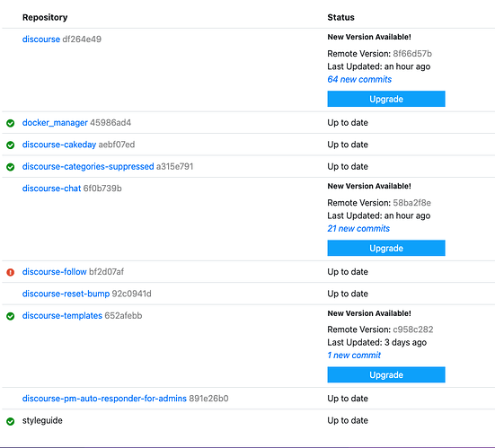The image size is (495, 448).
Task: Open the discourse-cakeday repository link
Action: point(59,145)
